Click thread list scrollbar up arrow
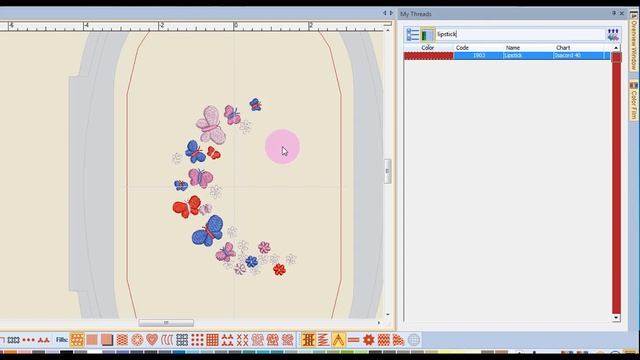Screen dimensions: 640x360 point(616,48)
